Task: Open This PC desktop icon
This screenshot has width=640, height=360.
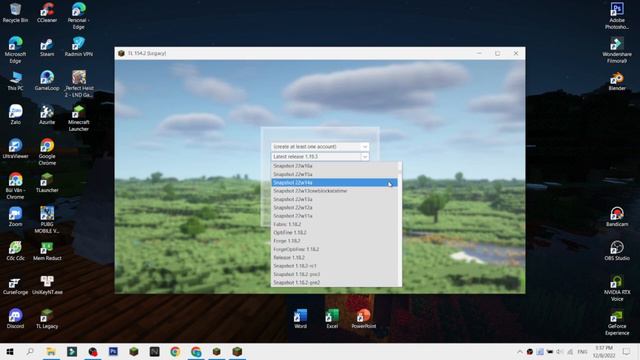Action: tap(15, 81)
